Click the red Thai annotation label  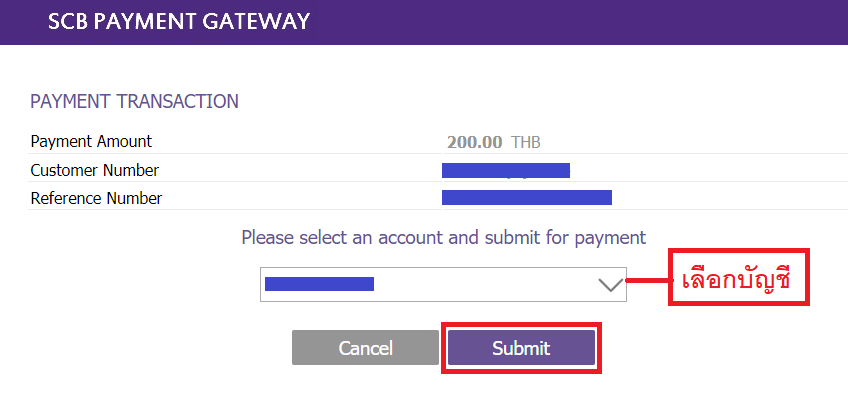pyautogui.click(x=739, y=277)
